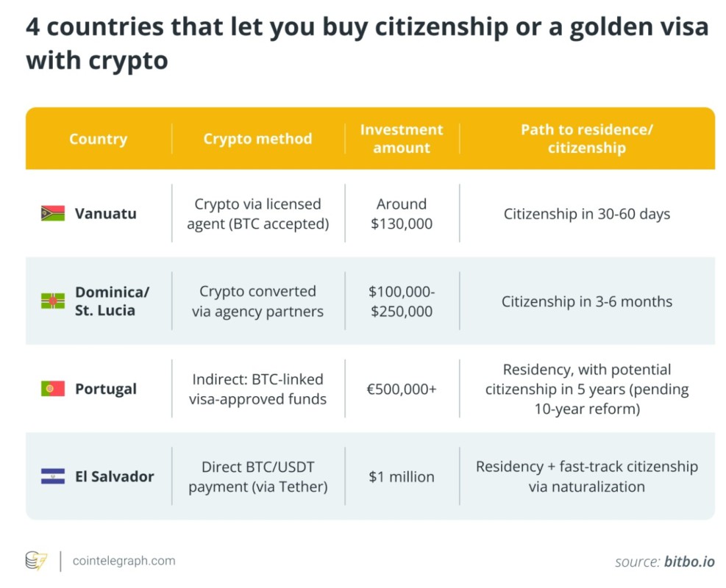Click the Vanuatu country name
726x588 pixels.
[105, 214]
